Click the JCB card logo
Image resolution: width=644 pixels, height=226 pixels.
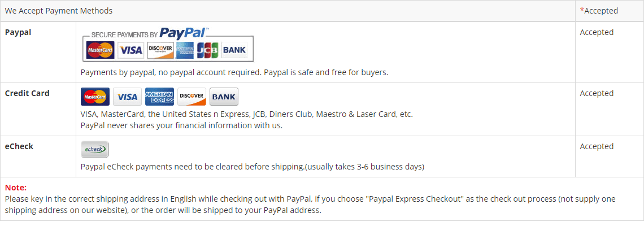pyautogui.click(x=207, y=50)
